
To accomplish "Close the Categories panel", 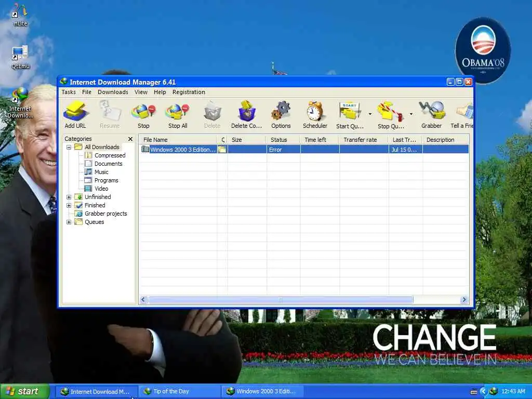I will 130,139.
